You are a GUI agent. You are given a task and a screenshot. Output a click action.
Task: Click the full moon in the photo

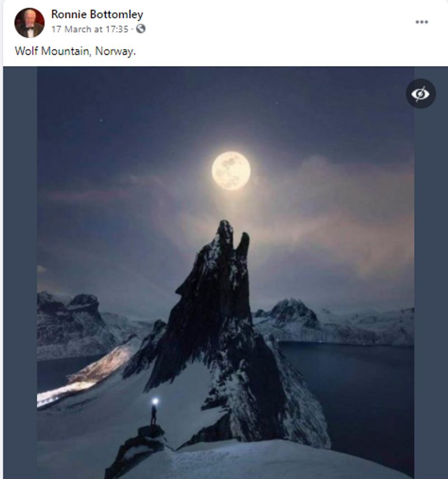(231, 171)
